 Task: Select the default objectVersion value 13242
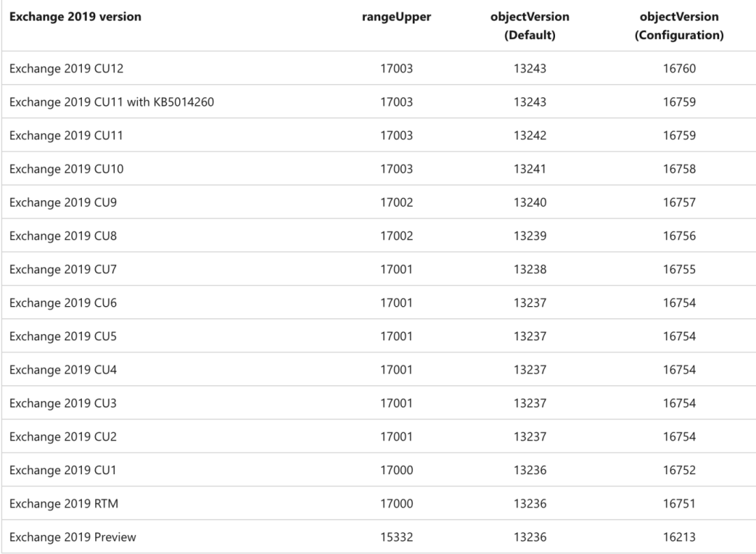coord(529,135)
